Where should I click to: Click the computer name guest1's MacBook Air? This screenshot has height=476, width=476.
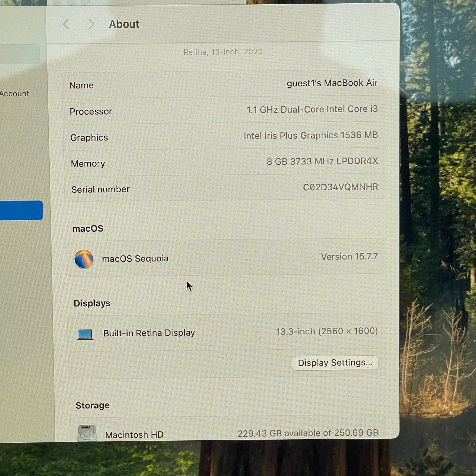click(332, 83)
